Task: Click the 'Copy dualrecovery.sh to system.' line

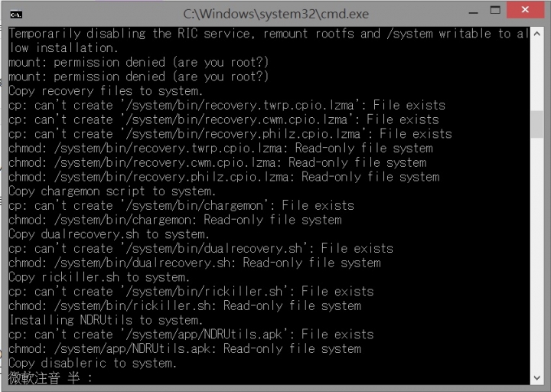Action: click(x=109, y=234)
